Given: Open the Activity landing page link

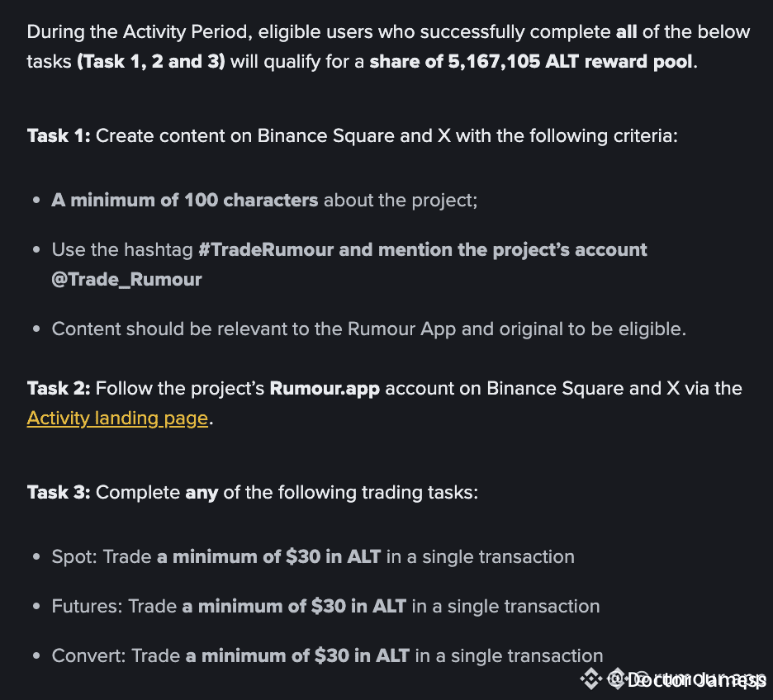Looking at the screenshot, I should (x=117, y=419).
